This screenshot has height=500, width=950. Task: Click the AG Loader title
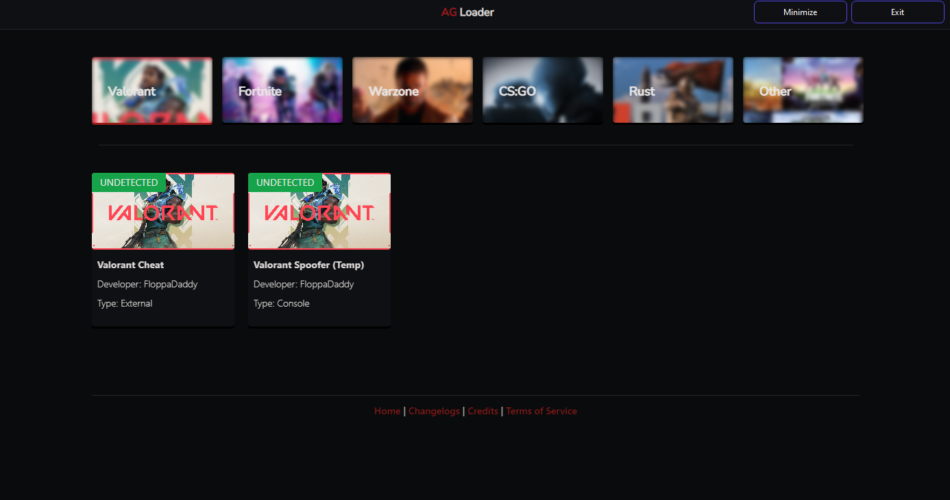[x=467, y=12]
